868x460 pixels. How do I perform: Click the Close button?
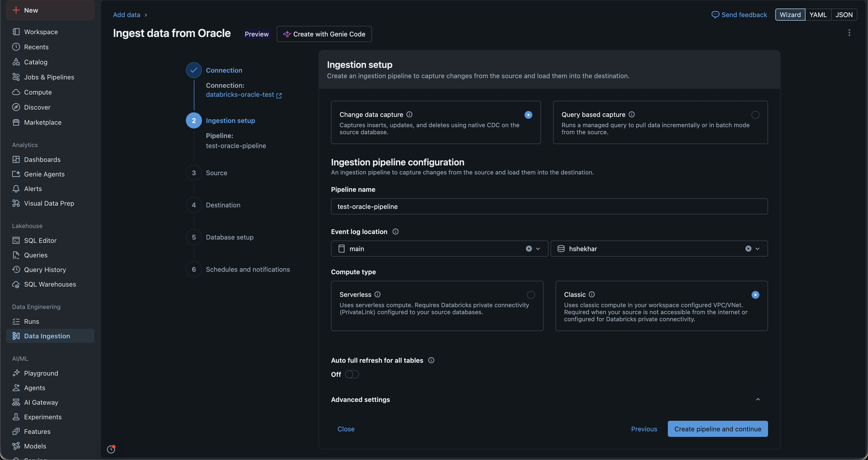point(346,429)
